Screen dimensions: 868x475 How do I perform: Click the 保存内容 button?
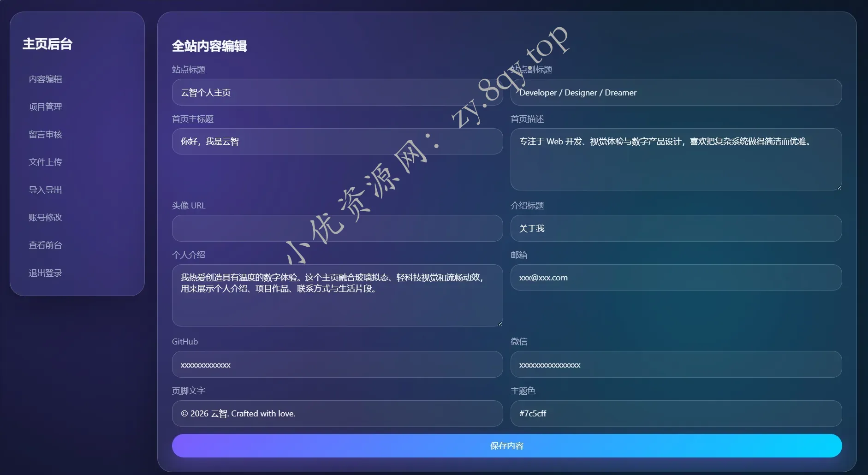pos(507,445)
